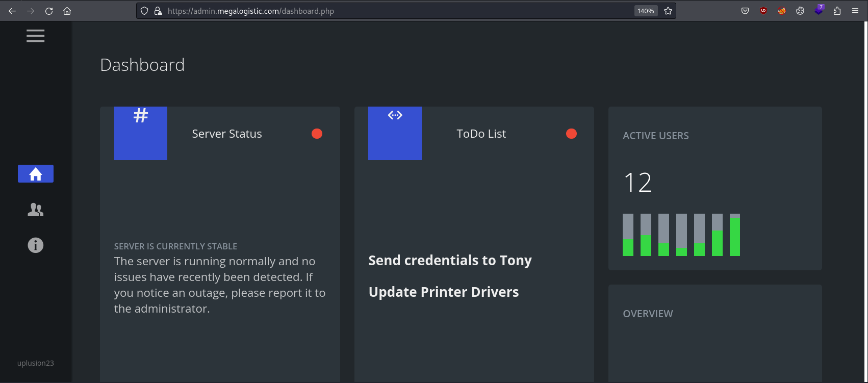The width and height of the screenshot is (868, 383).
Task: Select the Home dashboard sidebar icon
Action: (x=36, y=174)
